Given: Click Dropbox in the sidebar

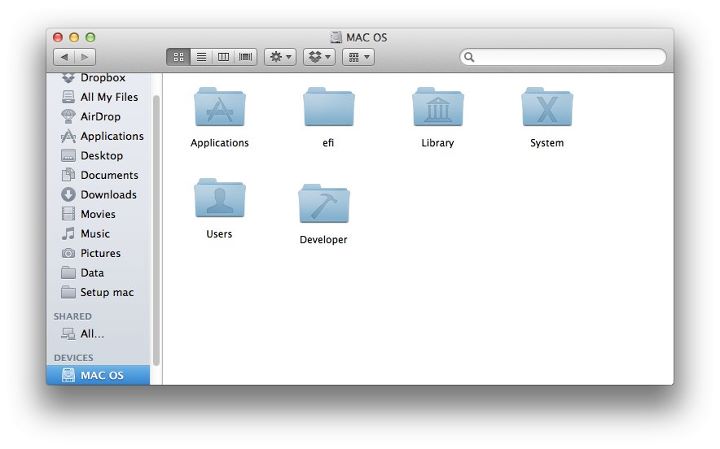Looking at the screenshot, I should 102,78.
